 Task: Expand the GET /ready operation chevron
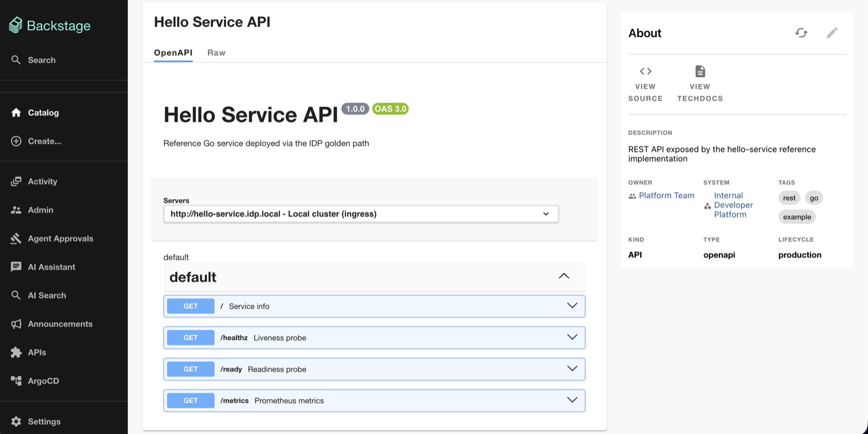(x=572, y=369)
